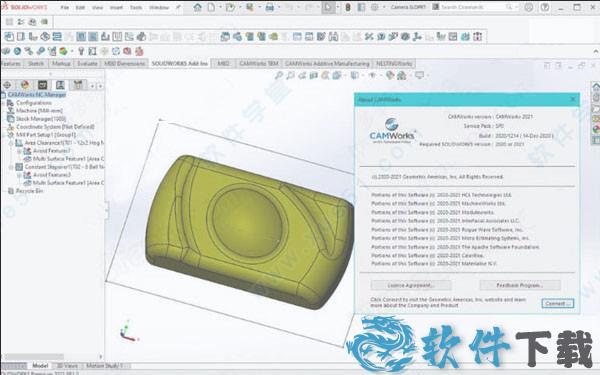Select the 3D Views bottom tab

pos(67,366)
